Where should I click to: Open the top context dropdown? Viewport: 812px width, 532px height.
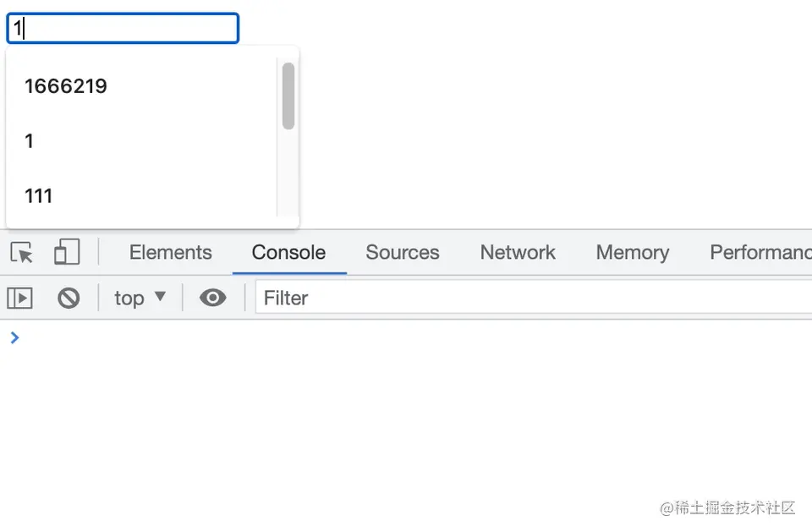[x=140, y=298]
